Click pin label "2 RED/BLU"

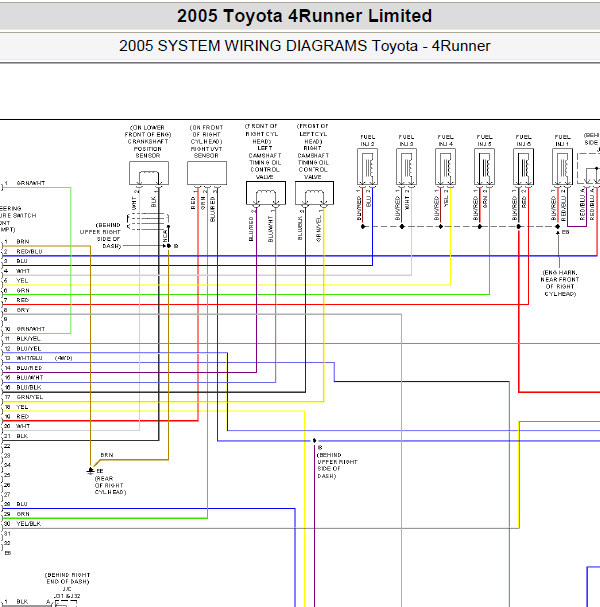coord(23,252)
